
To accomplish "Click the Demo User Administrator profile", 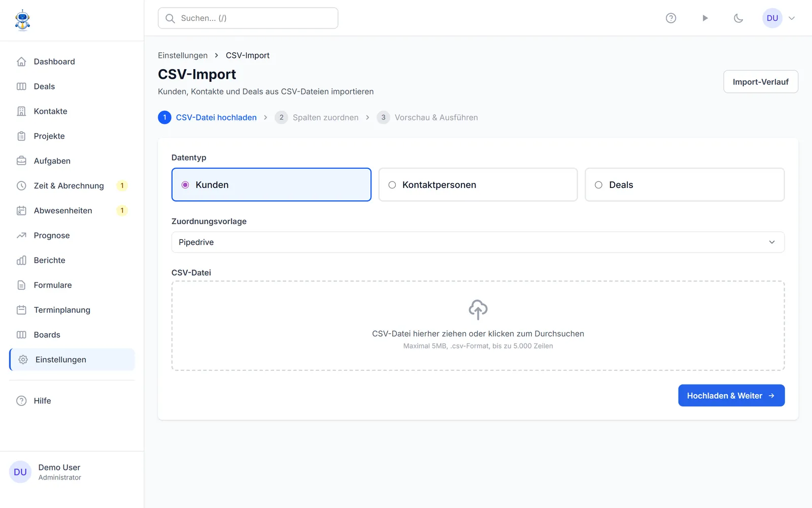I will (x=72, y=472).
